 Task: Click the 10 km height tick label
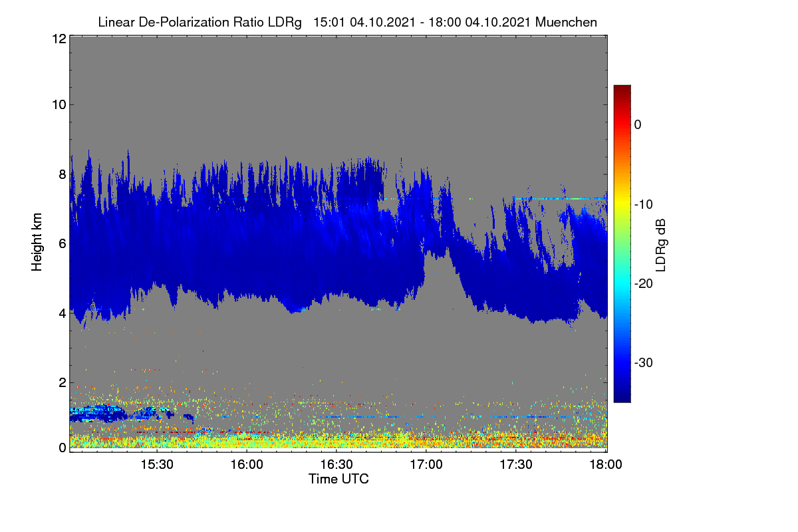(x=59, y=104)
